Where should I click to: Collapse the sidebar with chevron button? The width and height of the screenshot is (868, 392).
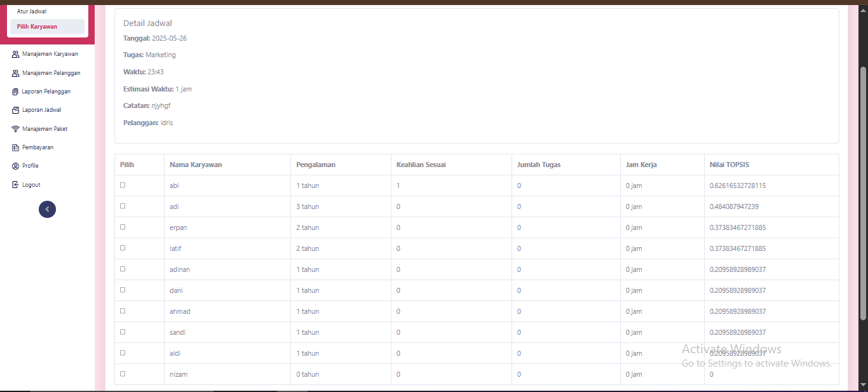click(x=47, y=209)
